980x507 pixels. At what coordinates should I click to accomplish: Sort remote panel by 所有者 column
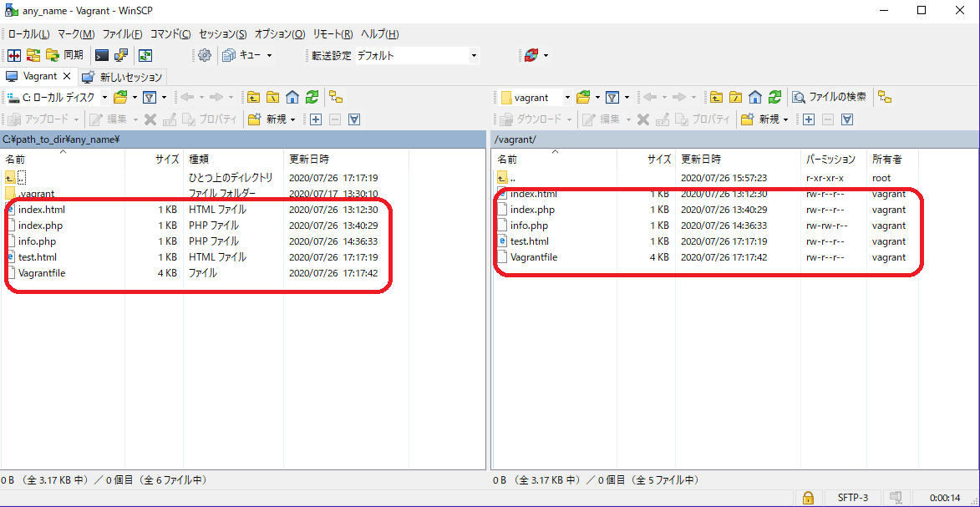(892, 160)
